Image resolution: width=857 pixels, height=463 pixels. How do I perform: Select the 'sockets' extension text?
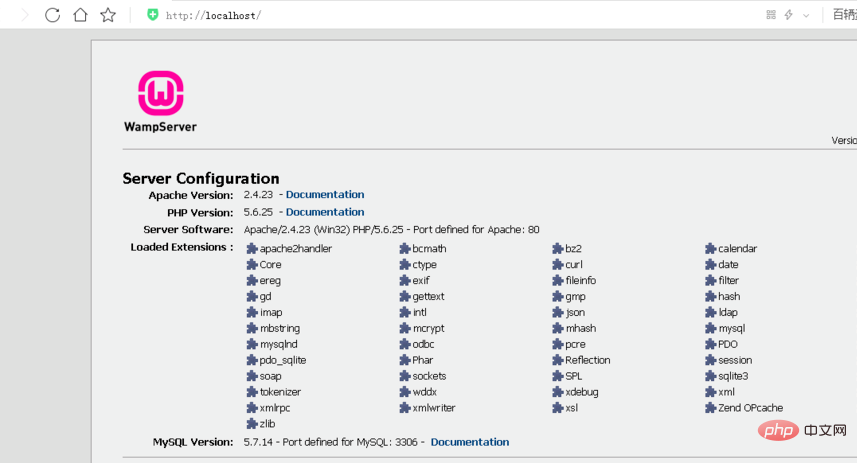[x=429, y=376]
